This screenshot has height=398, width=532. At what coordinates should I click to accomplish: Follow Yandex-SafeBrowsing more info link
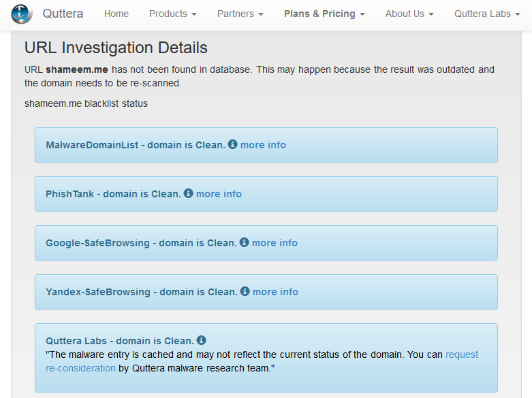275,292
